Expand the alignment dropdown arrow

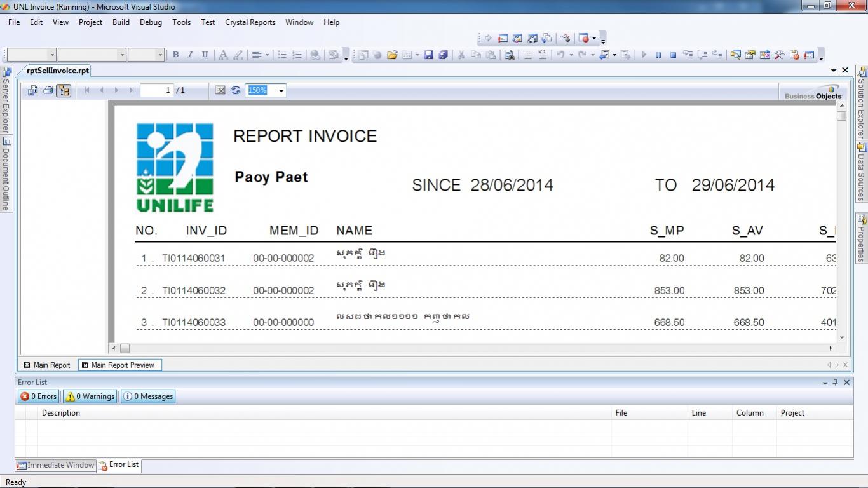click(x=268, y=55)
